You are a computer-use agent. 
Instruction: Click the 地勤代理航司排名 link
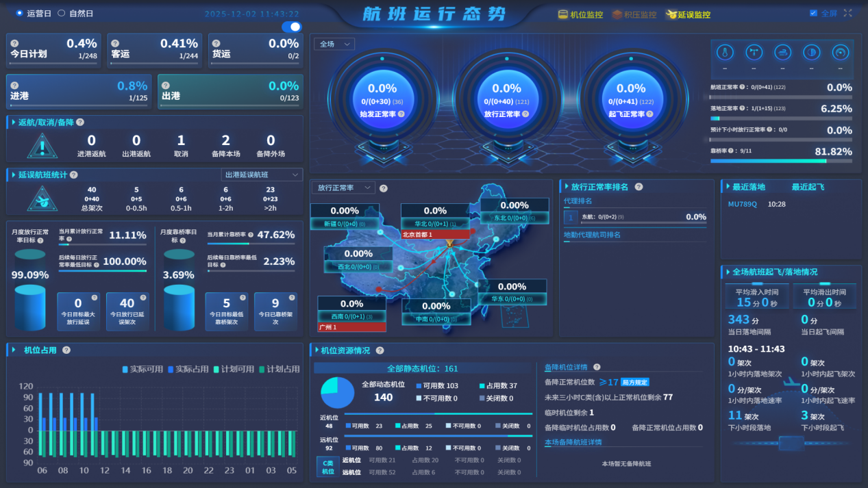click(x=592, y=235)
